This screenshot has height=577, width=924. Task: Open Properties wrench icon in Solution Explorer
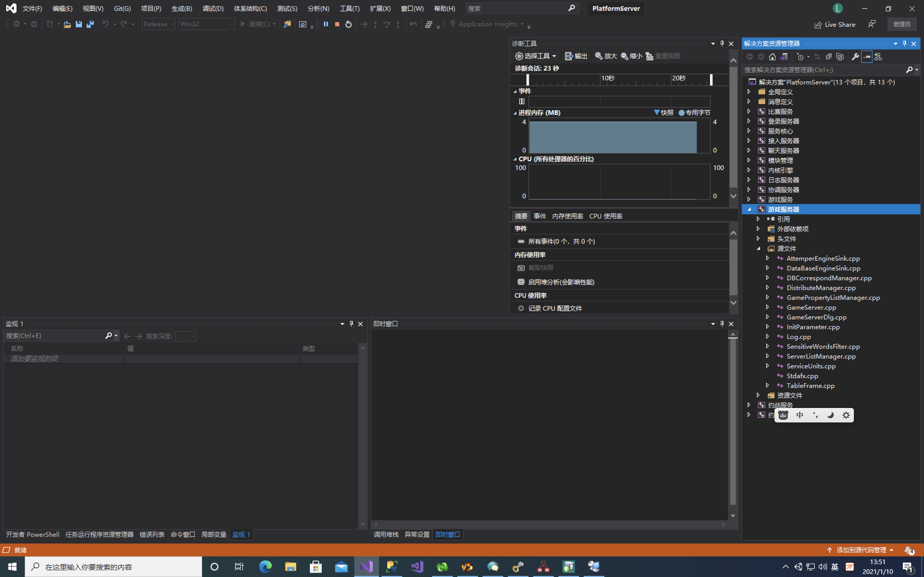[x=855, y=56]
